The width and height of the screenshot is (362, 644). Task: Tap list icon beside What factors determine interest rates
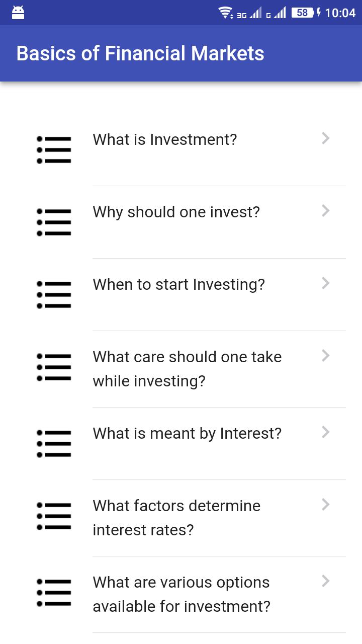pyautogui.click(x=54, y=516)
